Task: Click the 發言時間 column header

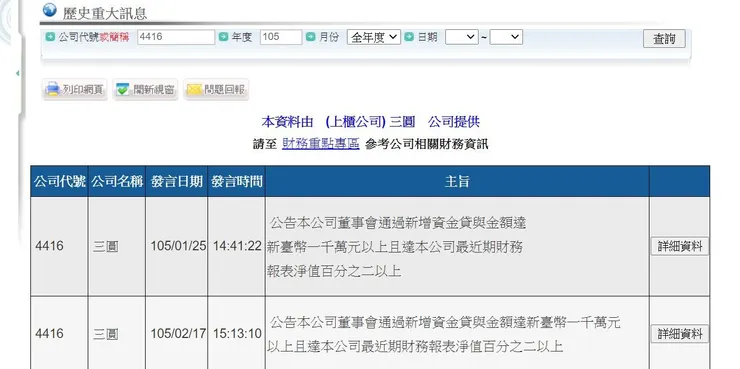Action: (236, 181)
